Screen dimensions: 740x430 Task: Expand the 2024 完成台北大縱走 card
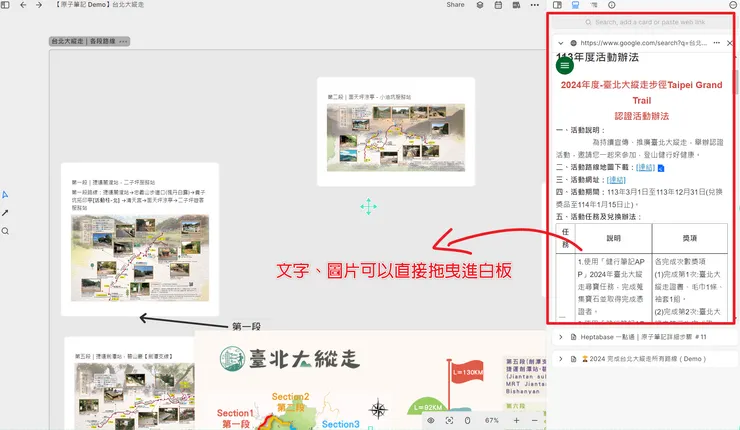(561, 359)
